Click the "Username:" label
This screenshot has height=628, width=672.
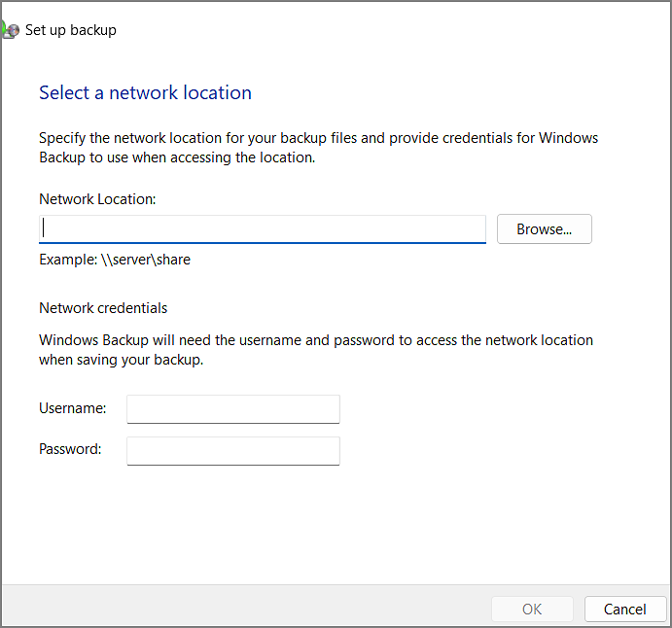[x=73, y=408]
